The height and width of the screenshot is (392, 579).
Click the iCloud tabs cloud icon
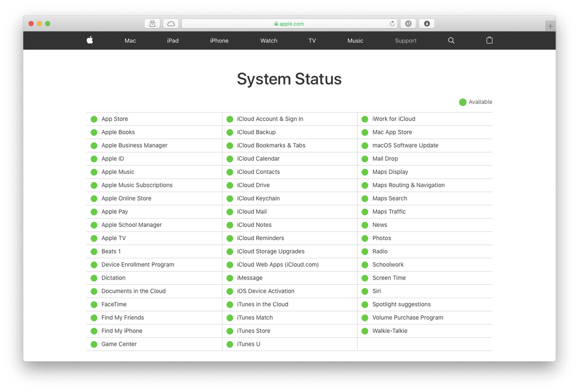tap(171, 24)
